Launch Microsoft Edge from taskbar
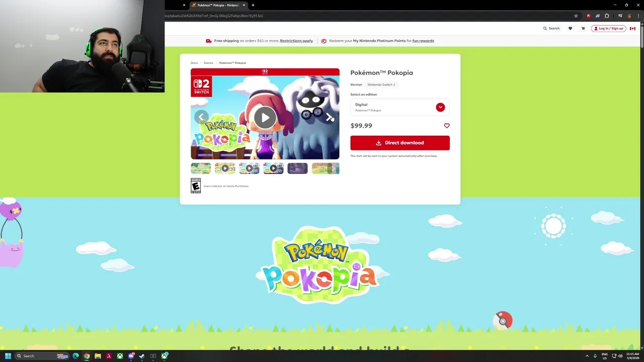 (x=75, y=356)
